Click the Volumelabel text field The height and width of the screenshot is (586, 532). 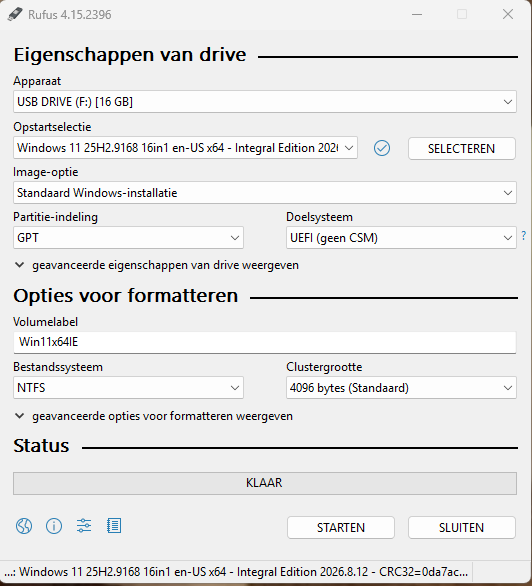pos(265,342)
